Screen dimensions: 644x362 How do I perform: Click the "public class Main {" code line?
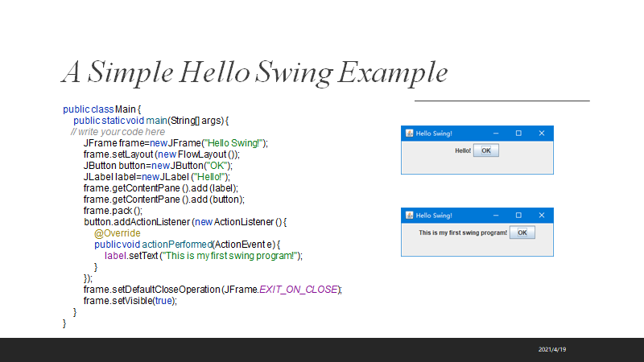pos(102,109)
